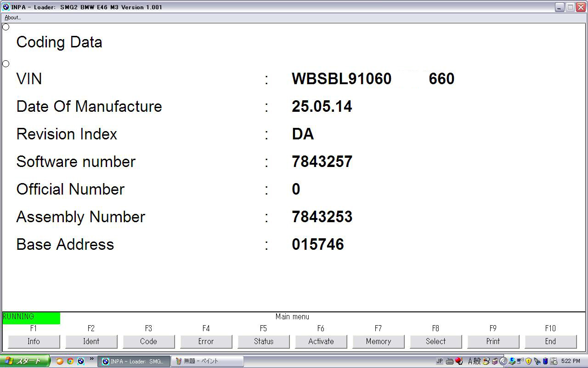Click the Select button

(435, 341)
